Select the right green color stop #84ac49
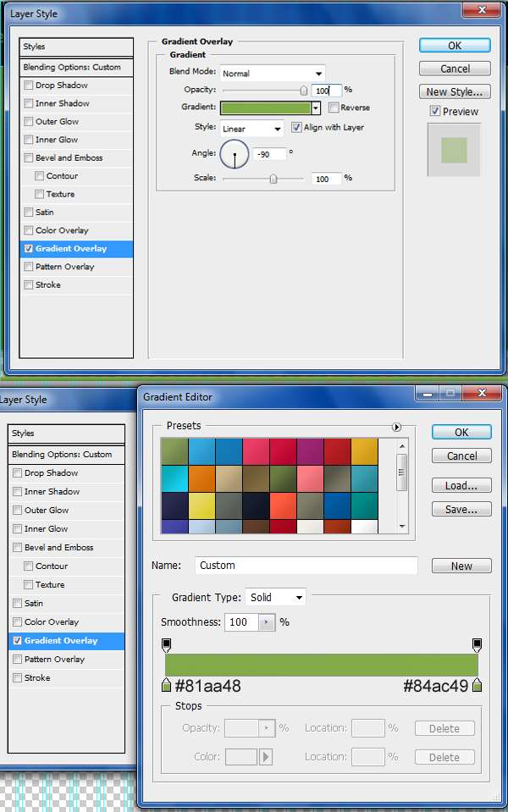 [477, 685]
